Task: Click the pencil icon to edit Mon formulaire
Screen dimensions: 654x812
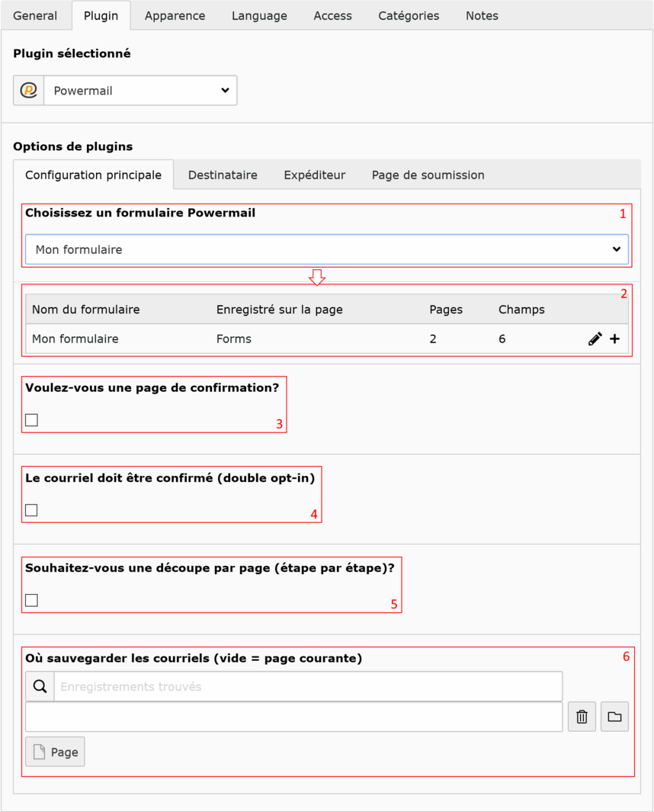Action: [x=595, y=339]
